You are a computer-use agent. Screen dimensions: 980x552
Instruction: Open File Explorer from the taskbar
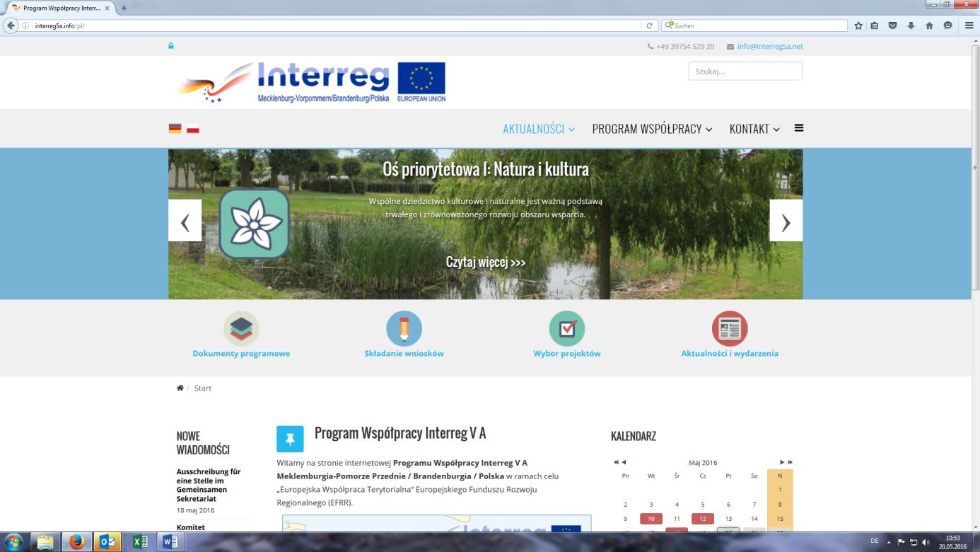click(46, 542)
